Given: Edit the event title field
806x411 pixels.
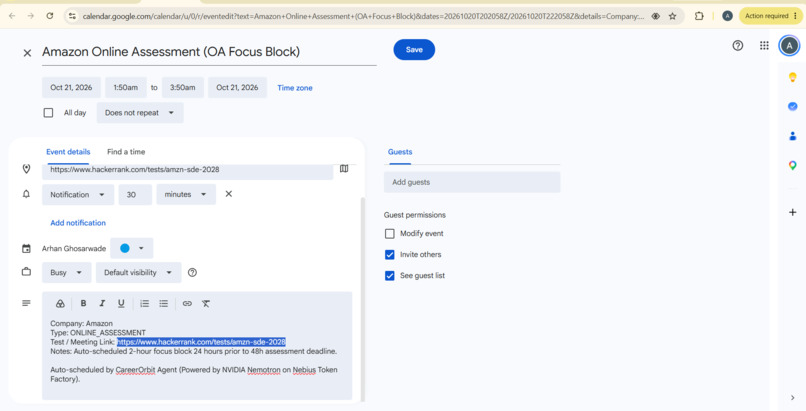Looking at the screenshot, I should [209, 52].
